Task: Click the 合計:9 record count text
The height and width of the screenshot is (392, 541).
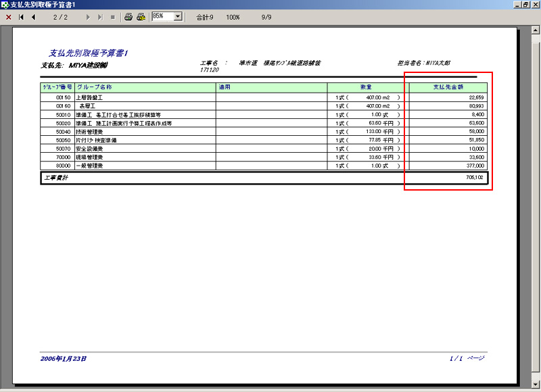Action: 205,18
